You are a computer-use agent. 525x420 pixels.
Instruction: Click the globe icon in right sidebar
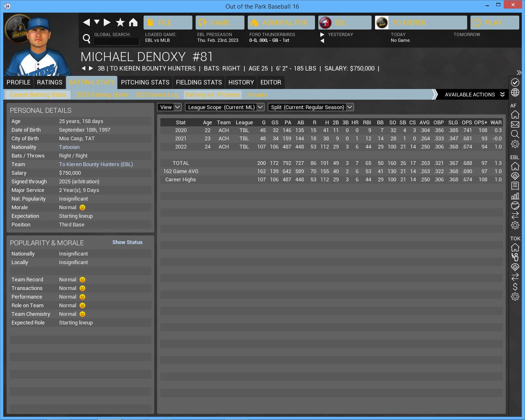coord(515,93)
